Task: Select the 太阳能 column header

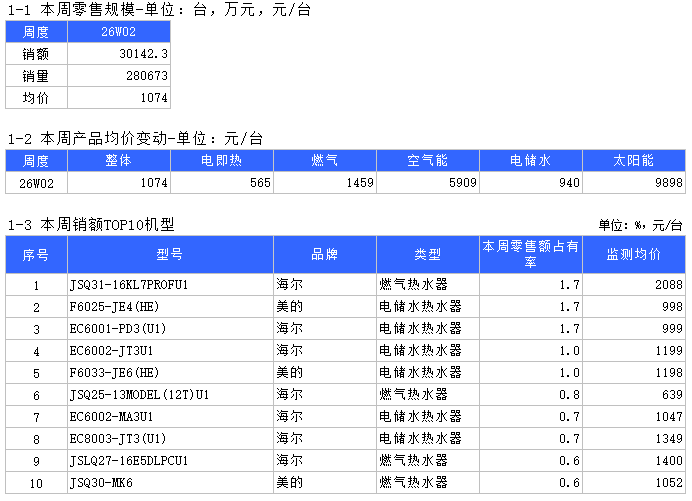Action: (633, 160)
